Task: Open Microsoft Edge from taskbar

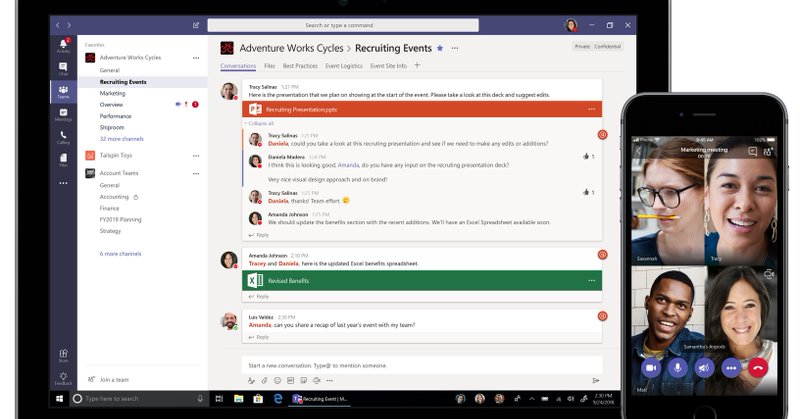Action: coord(278,399)
